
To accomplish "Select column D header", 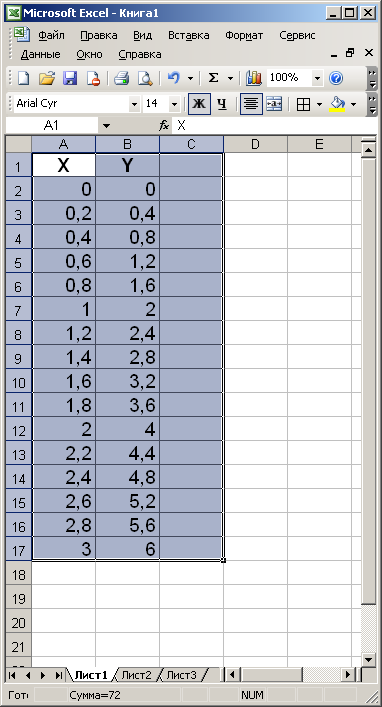I will (x=255, y=144).
